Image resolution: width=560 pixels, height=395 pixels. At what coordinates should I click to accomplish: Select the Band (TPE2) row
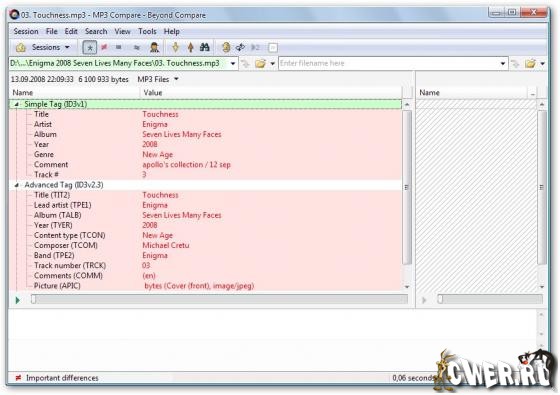[205, 255]
